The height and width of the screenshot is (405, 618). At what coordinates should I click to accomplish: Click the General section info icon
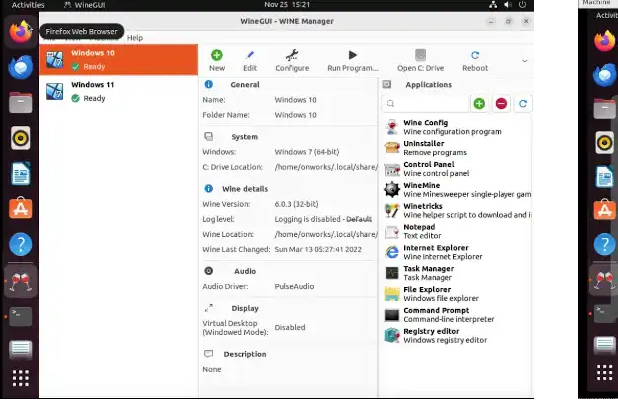(x=208, y=84)
